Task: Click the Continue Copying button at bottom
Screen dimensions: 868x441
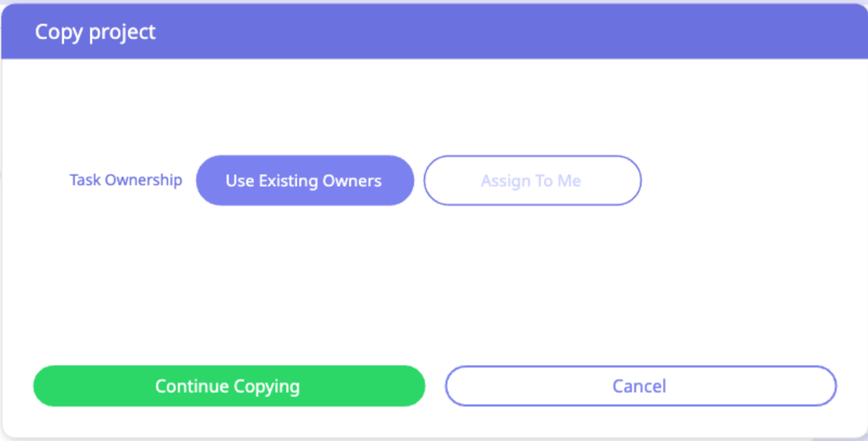Action: (x=229, y=386)
